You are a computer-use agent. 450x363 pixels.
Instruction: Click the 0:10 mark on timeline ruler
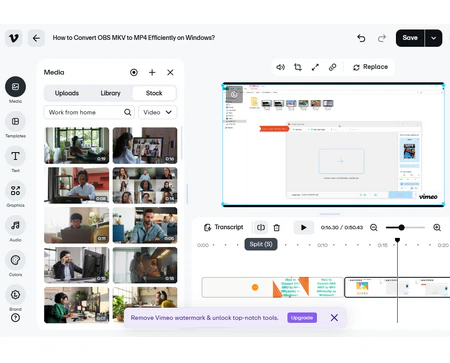coord(322,245)
